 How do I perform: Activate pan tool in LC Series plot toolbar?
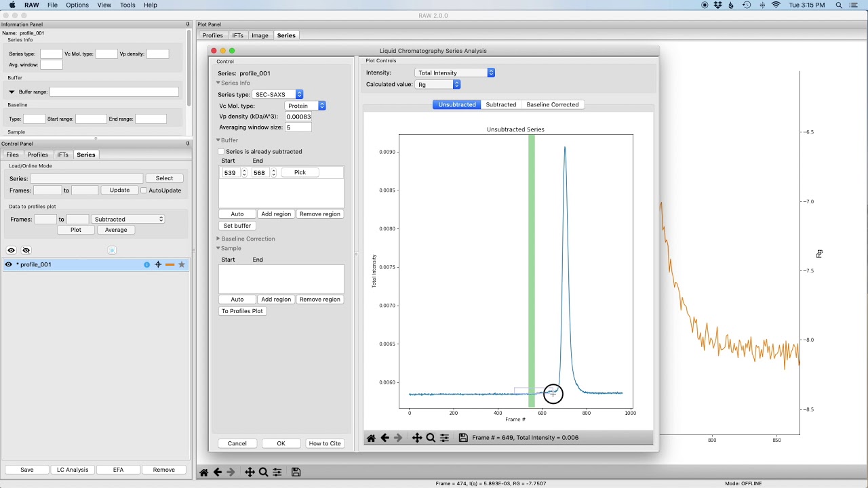click(x=417, y=438)
